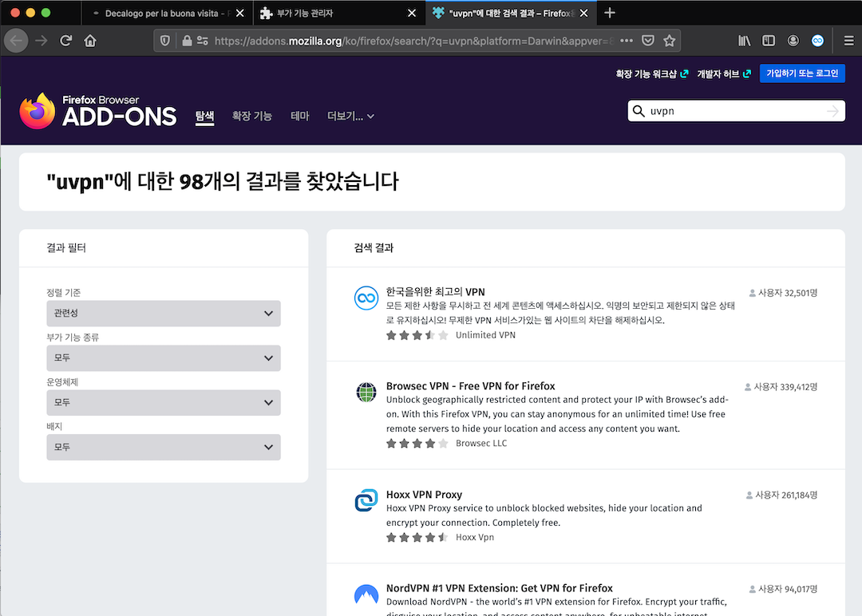
Task: Click the padlock site security icon
Action: tap(187, 41)
